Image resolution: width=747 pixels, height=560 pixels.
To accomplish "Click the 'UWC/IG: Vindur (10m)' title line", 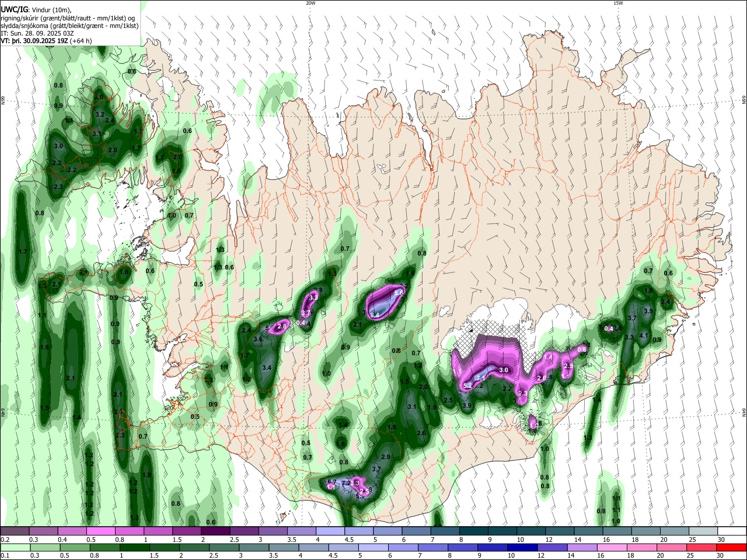I will [37, 9].
